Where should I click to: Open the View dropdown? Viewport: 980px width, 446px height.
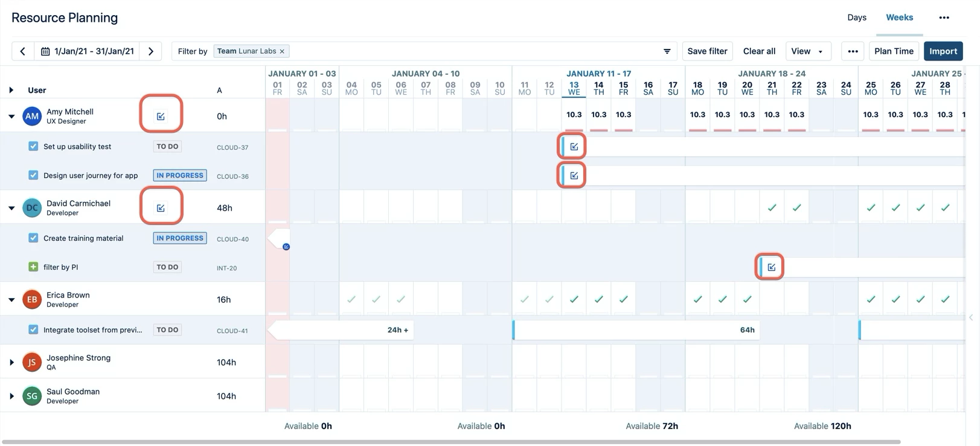(807, 51)
